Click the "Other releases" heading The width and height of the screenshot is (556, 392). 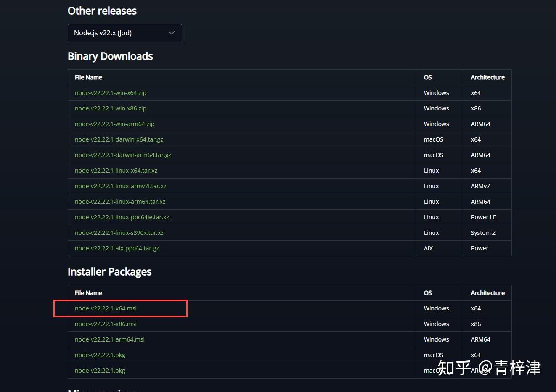(102, 11)
